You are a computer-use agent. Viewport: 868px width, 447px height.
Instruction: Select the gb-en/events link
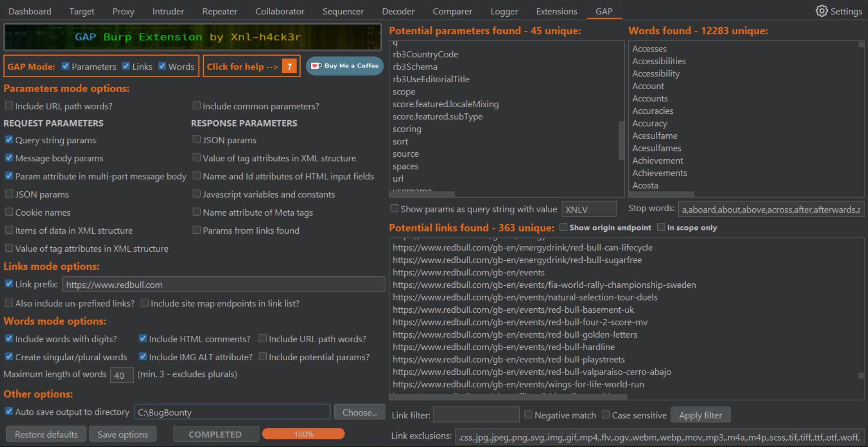coord(468,273)
